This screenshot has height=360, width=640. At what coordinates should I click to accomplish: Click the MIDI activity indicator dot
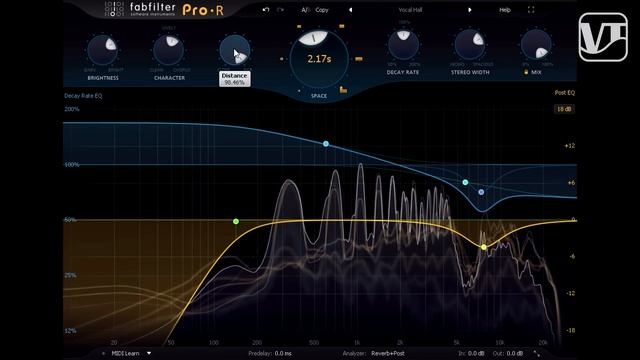pos(104,353)
